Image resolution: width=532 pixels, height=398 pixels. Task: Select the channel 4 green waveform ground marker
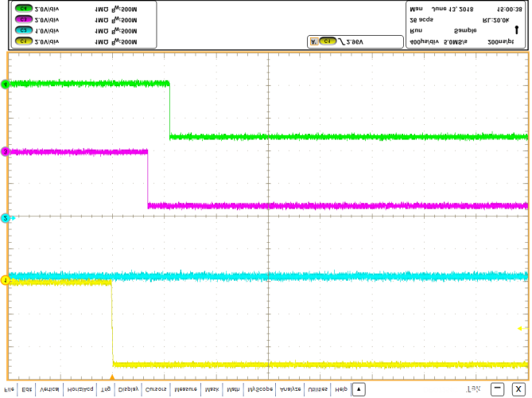coord(6,84)
